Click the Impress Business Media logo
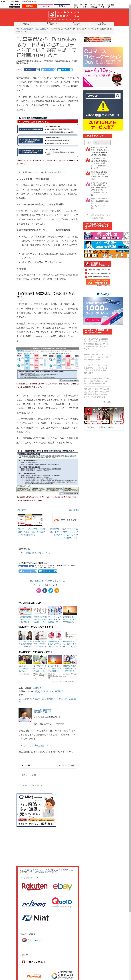 coord(14,6)
